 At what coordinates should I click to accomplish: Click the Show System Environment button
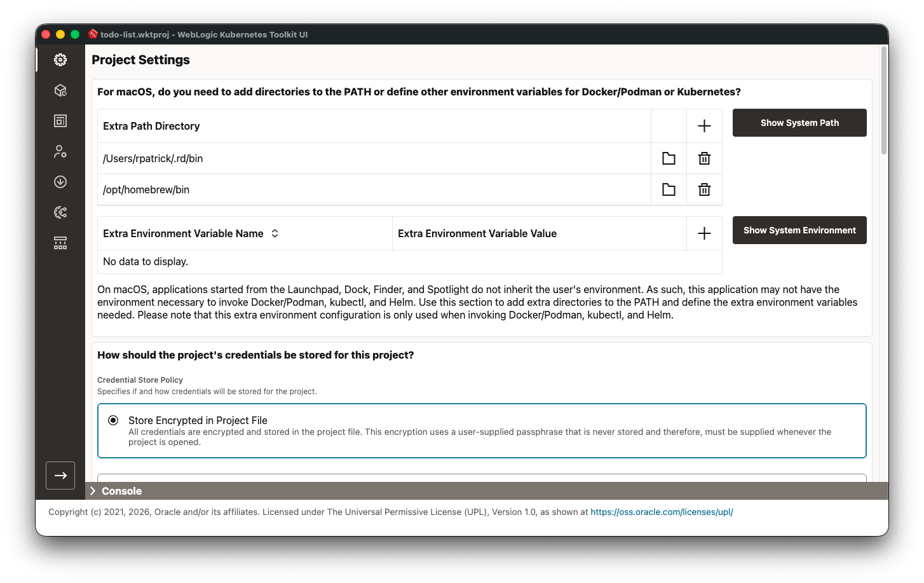tap(799, 230)
